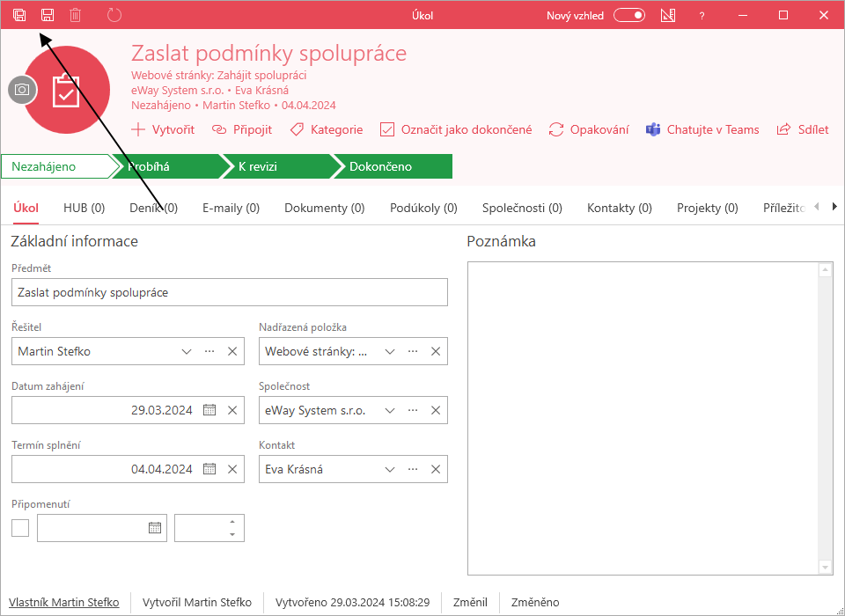Open the Projekty (0) tab
This screenshot has width=845, height=616.
pos(708,208)
